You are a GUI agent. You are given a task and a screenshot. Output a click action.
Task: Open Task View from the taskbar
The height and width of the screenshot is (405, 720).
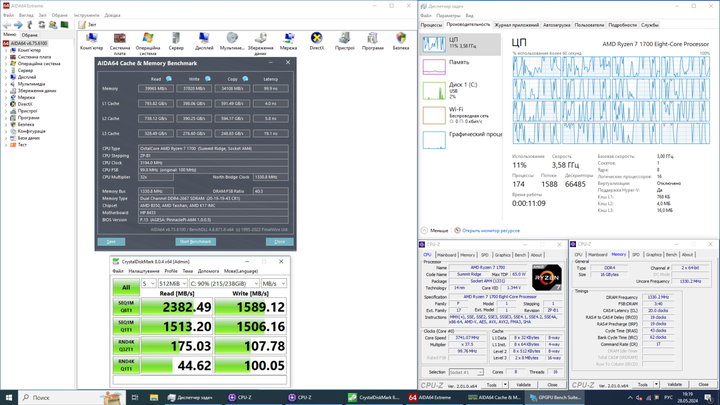pos(135,397)
